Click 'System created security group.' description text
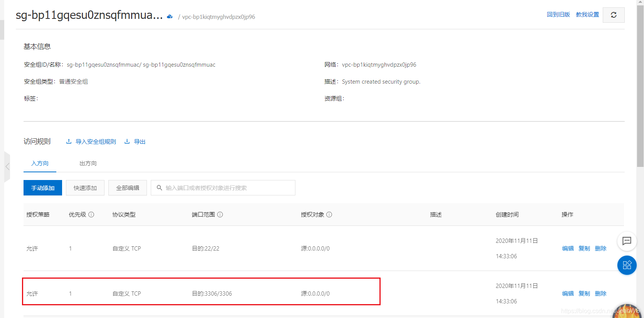This screenshot has height=318, width=644. [381, 82]
